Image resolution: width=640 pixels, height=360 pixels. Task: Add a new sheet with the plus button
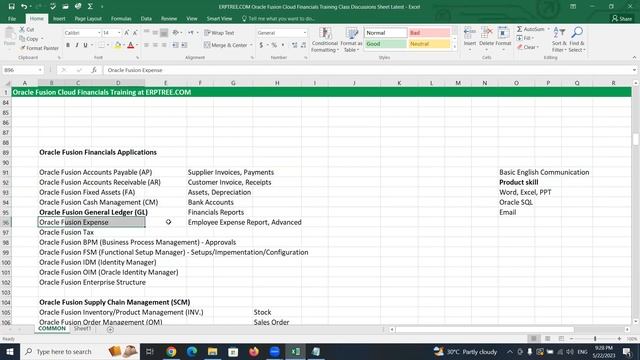pos(110,329)
